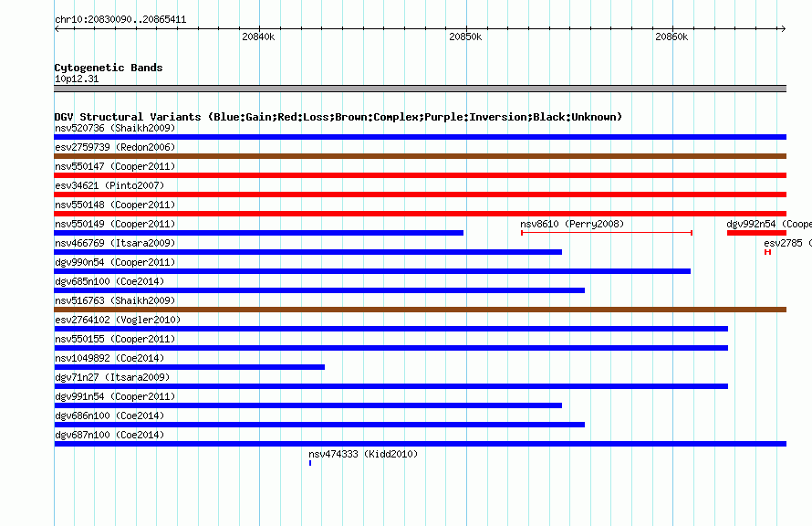
Task: Select the short red dgv992n54 bar
Action: [756, 233]
